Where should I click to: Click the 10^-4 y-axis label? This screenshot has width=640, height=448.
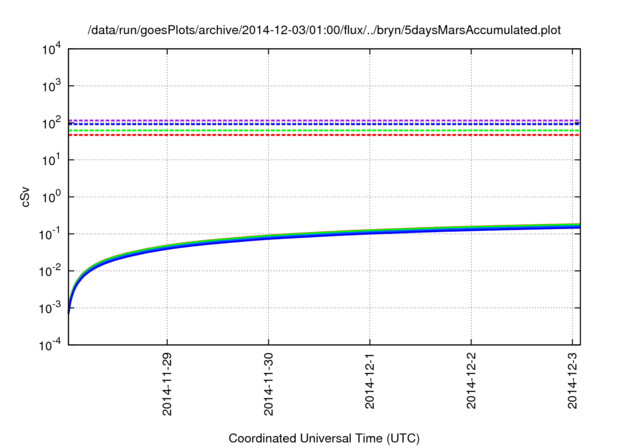click(51, 345)
